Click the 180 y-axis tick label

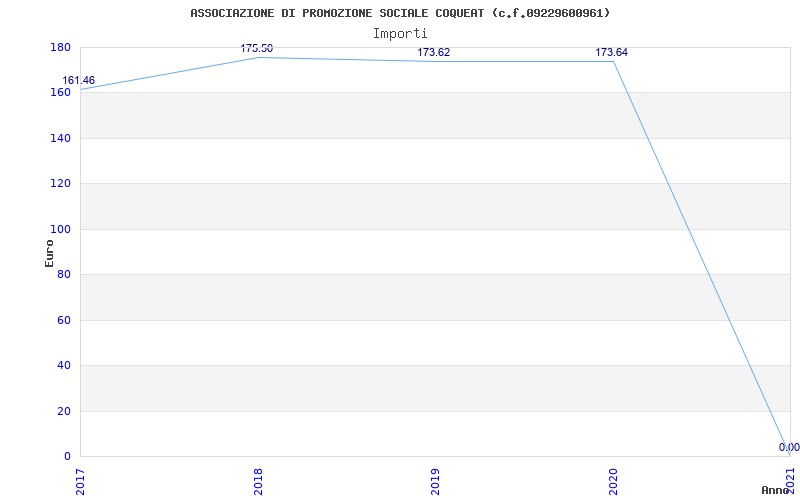pyautogui.click(x=60, y=47)
